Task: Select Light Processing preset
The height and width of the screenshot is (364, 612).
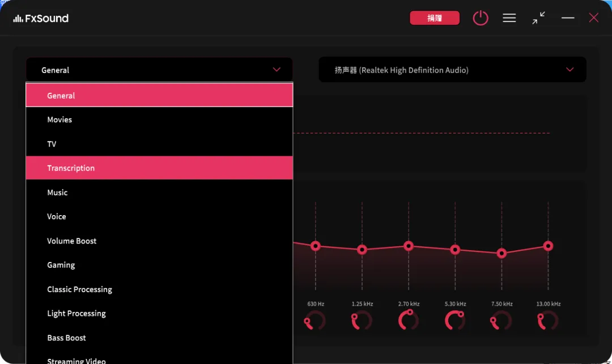Action: coord(159,314)
